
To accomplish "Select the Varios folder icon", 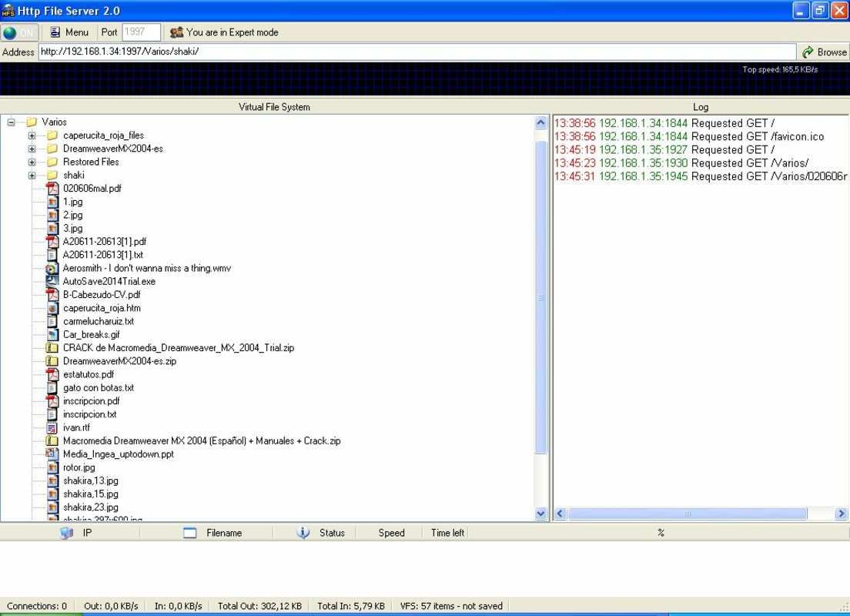I will click(x=32, y=122).
